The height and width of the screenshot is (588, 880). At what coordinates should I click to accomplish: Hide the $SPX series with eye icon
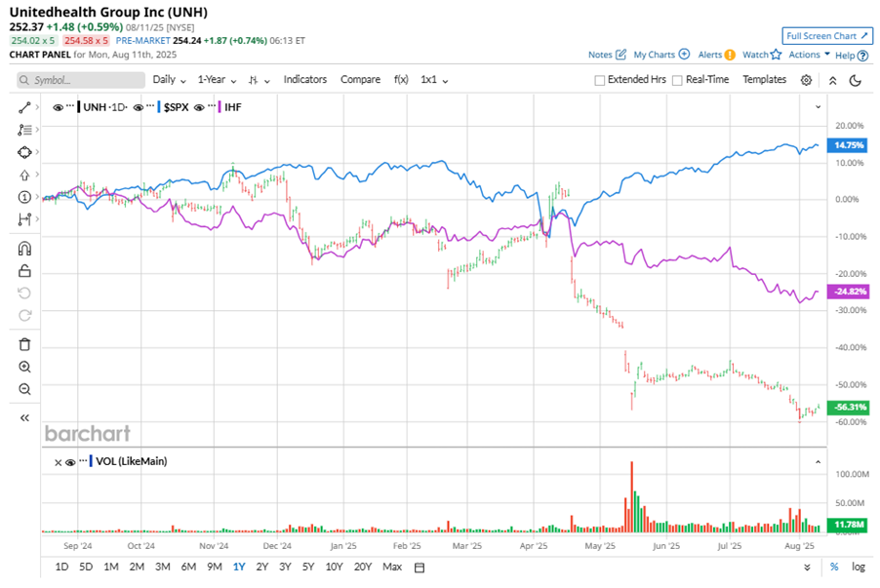(x=139, y=107)
